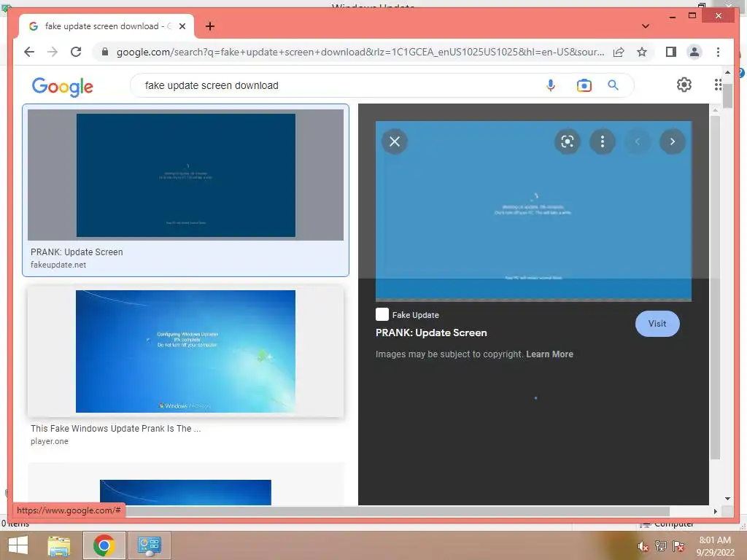Open Action Center flag icon
The width and height of the screenshot is (747, 560).
pos(678,546)
